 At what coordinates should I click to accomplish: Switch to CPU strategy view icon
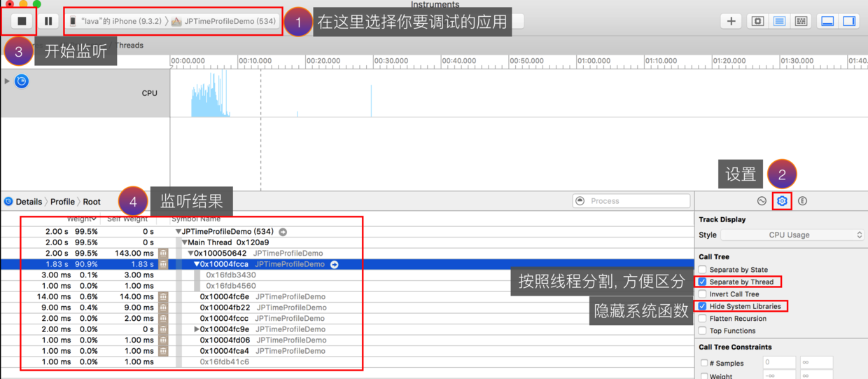click(x=757, y=21)
